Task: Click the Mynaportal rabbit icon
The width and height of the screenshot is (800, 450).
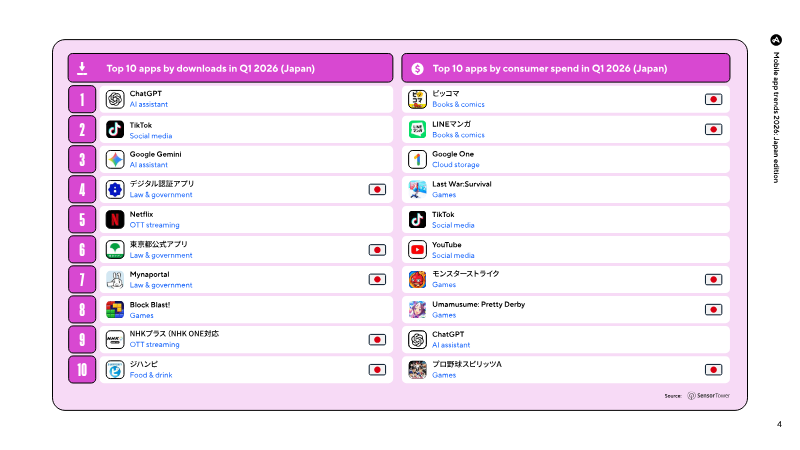Action: click(115, 280)
